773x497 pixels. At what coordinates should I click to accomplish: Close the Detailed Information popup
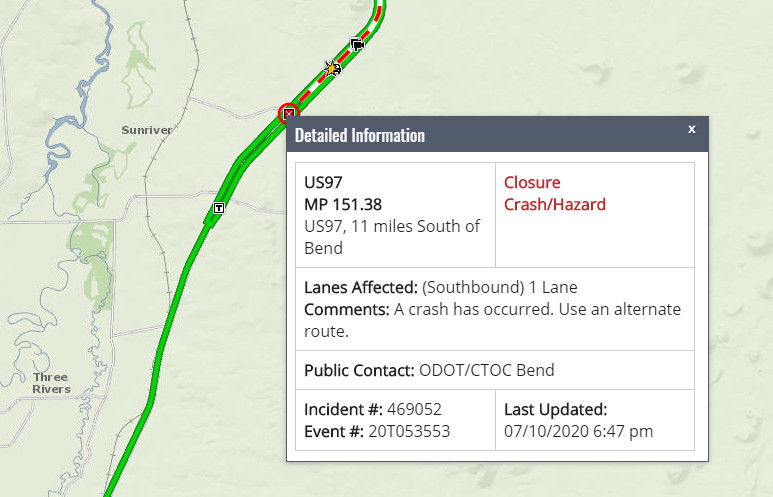pyautogui.click(x=691, y=129)
